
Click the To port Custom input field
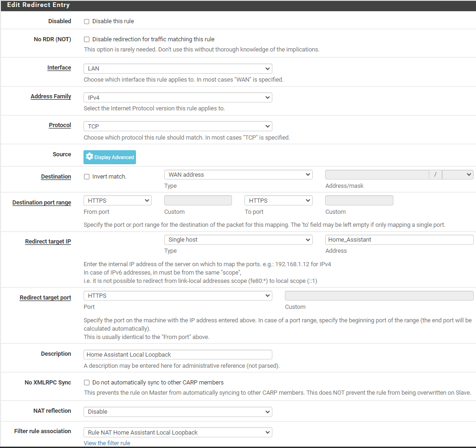click(x=359, y=201)
